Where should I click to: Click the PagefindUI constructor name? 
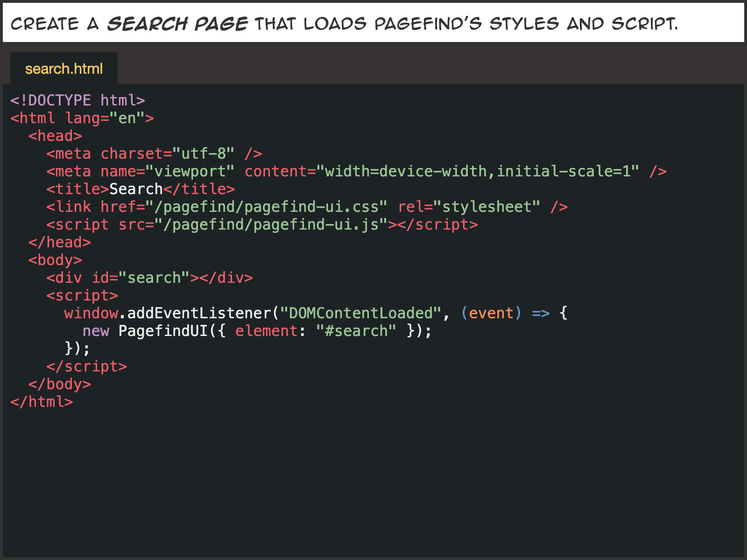[x=163, y=331]
